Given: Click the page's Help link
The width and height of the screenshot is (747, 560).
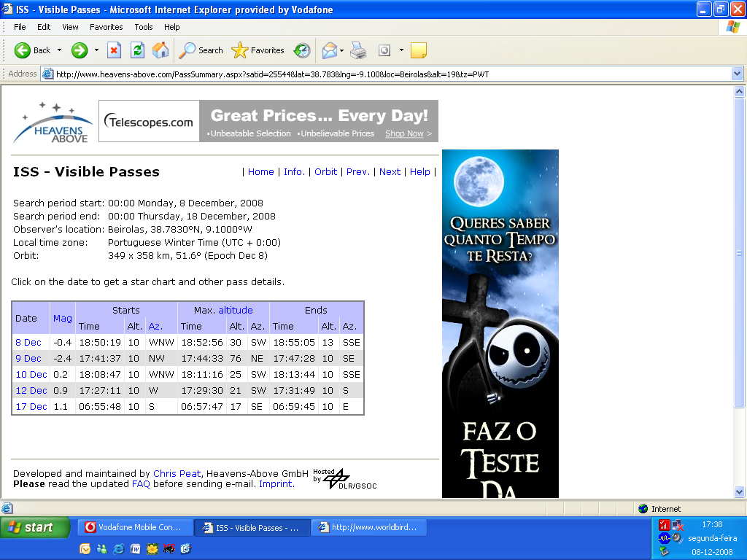Looking at the screenshot, I should [419, 171].
